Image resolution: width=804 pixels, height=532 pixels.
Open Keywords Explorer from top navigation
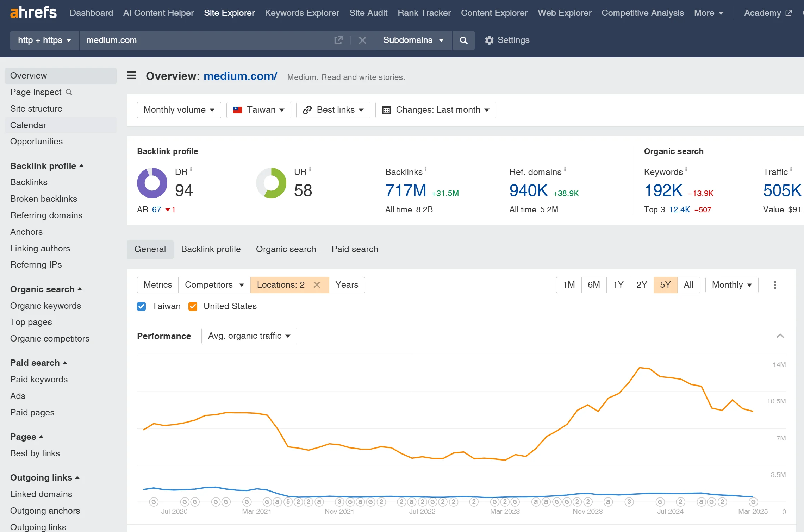[302, 13]
